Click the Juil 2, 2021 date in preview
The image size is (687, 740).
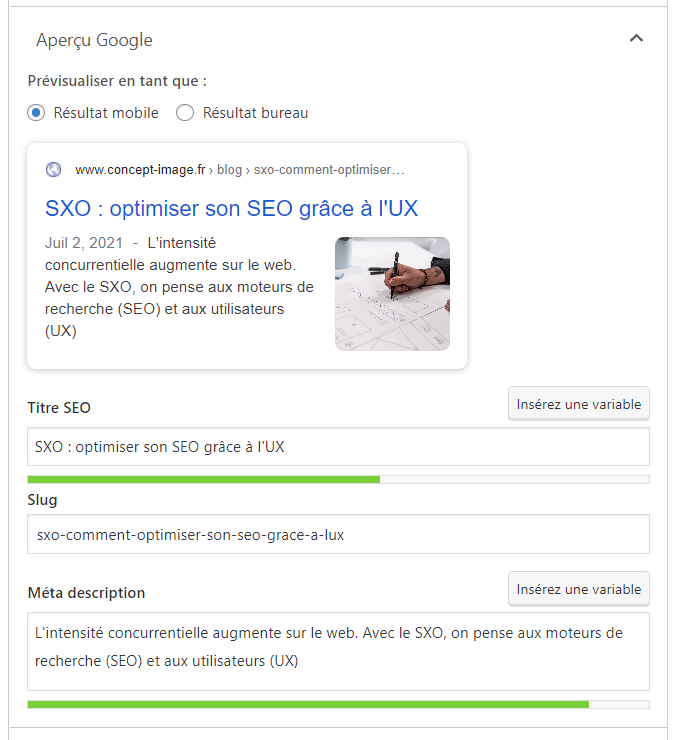[84, 243]
